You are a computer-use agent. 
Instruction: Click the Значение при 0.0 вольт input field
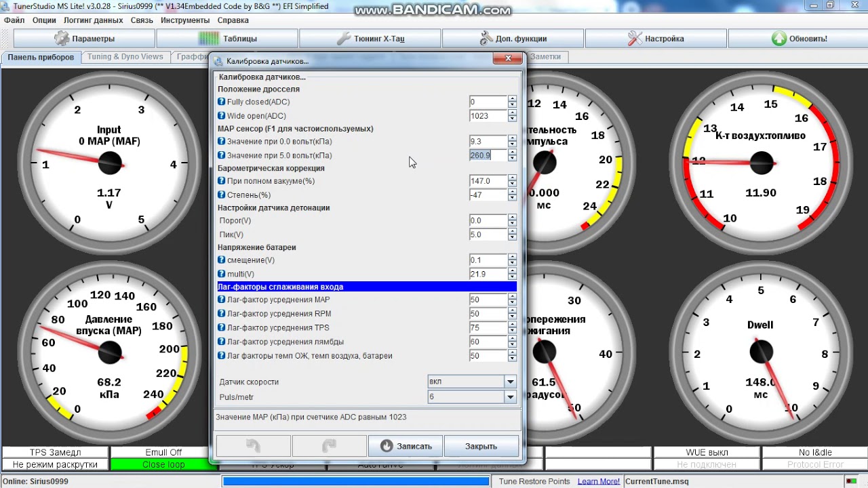tap(488, 142)
